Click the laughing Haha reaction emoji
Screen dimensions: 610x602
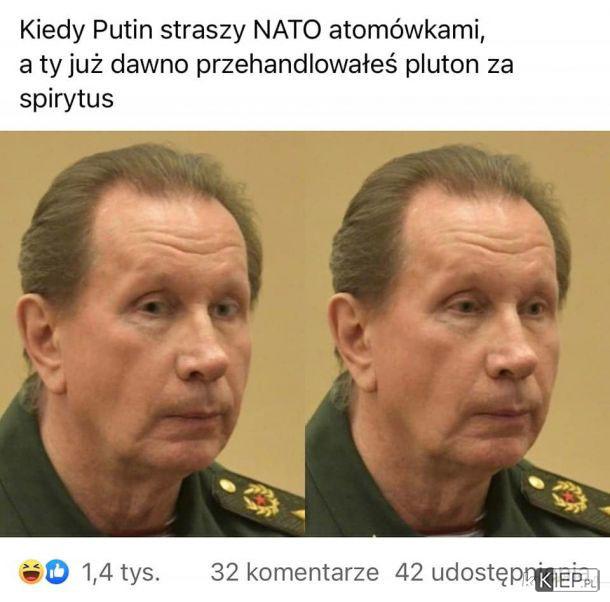click(31, 572)
